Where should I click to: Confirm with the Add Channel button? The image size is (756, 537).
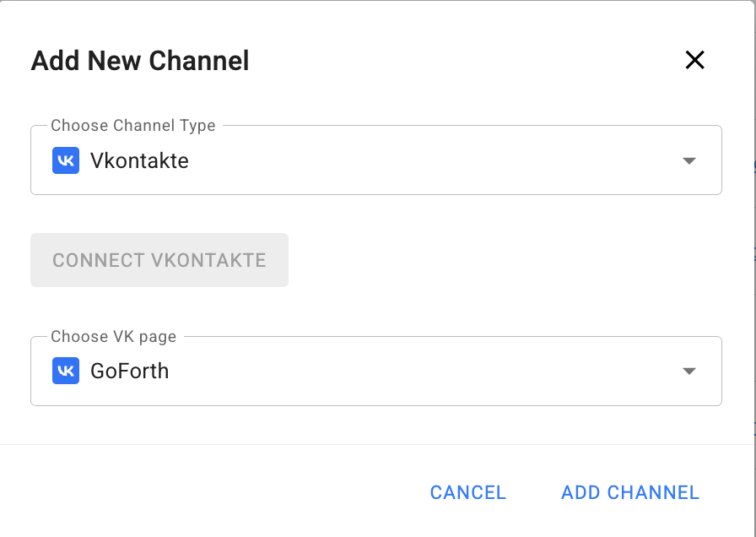630,492
